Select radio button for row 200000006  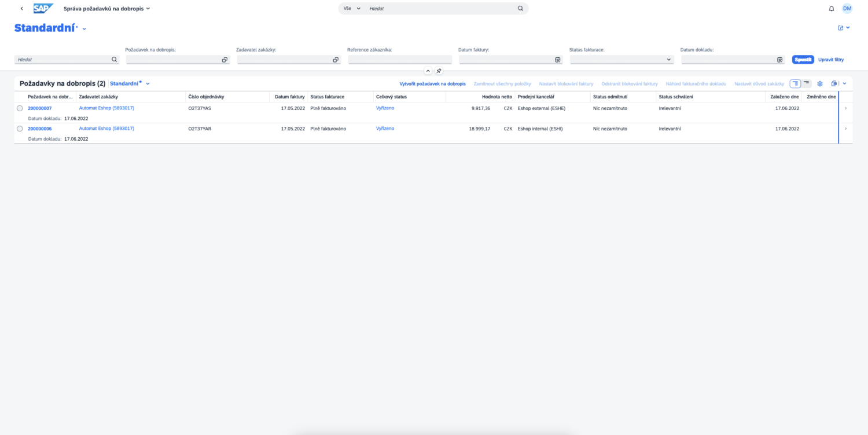(x=20, y=129)
